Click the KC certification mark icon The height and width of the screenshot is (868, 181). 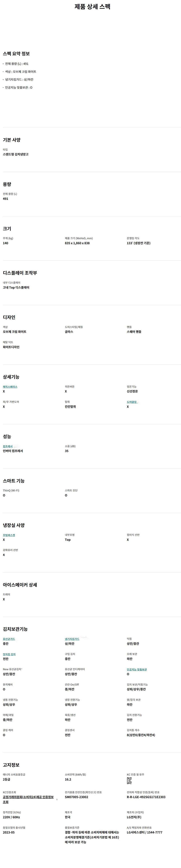click(129, 780)
